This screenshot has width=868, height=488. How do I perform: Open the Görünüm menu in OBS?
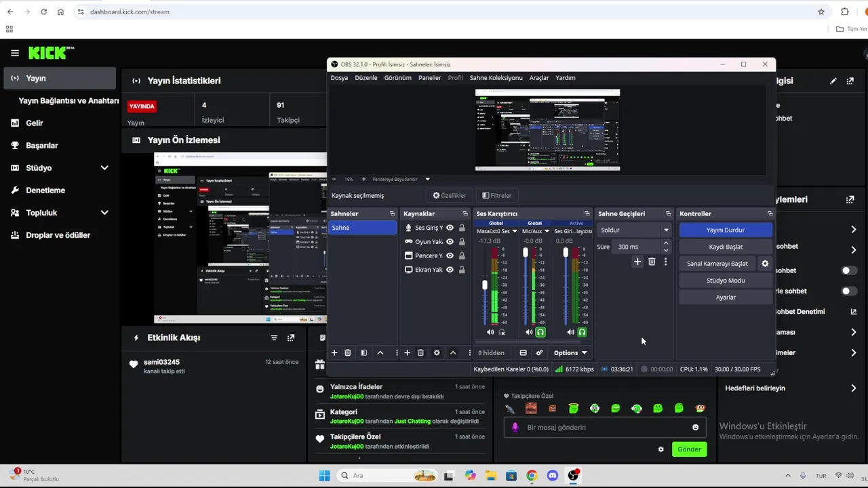point(398,78)
